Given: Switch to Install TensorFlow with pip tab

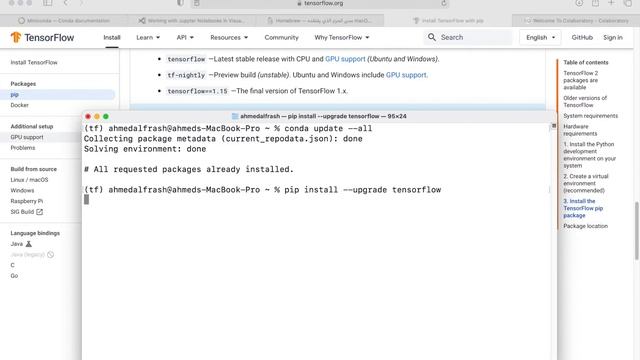Looking at the screenshot, I should (x=448, y=20).
